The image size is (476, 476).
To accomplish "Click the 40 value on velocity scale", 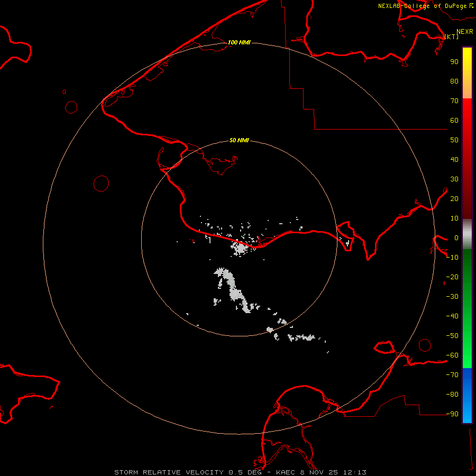I will point(454,159).
